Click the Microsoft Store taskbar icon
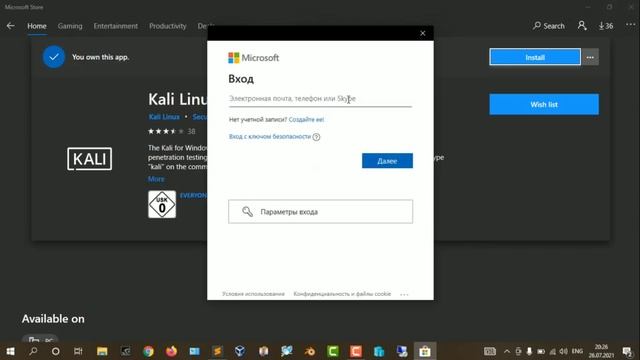The height and width of the screenshot is (360, 640). pyautogui.click(x=425, y=351)
